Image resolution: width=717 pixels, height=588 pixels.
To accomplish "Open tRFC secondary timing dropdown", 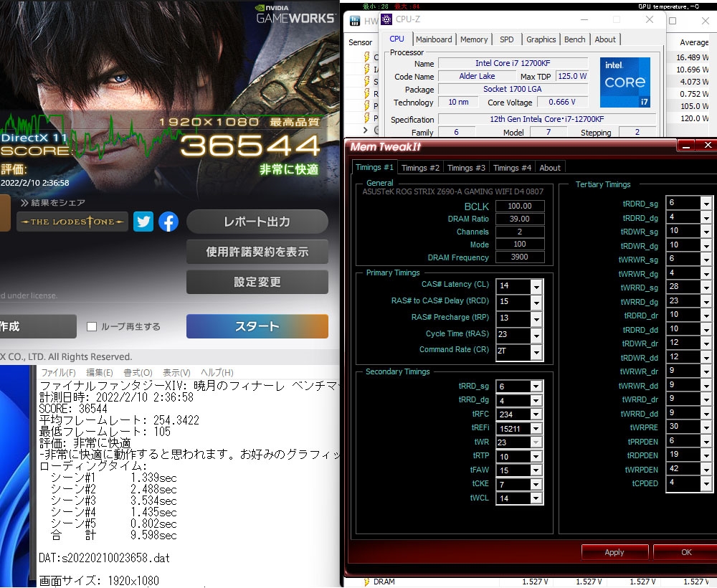I will (536, 414).
